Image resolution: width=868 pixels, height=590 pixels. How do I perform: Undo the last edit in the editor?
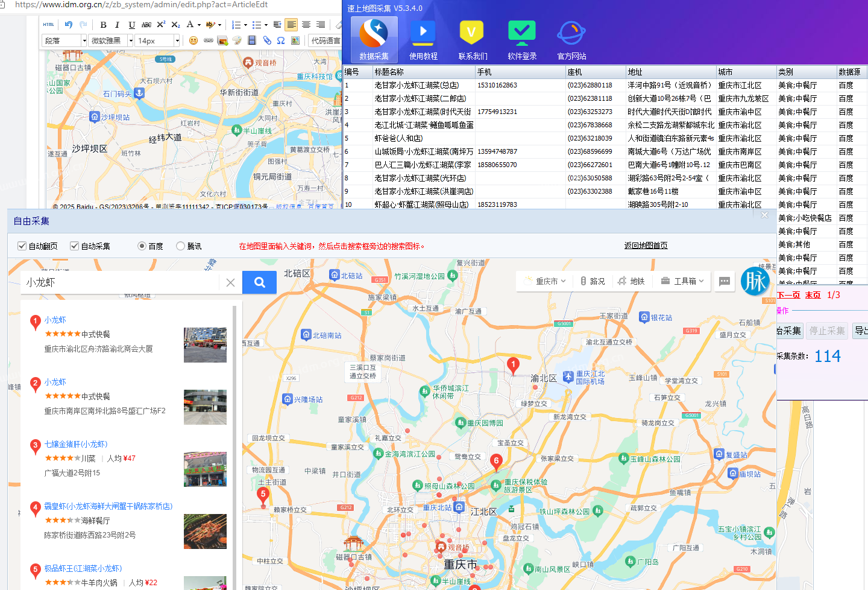pos(68,25)
